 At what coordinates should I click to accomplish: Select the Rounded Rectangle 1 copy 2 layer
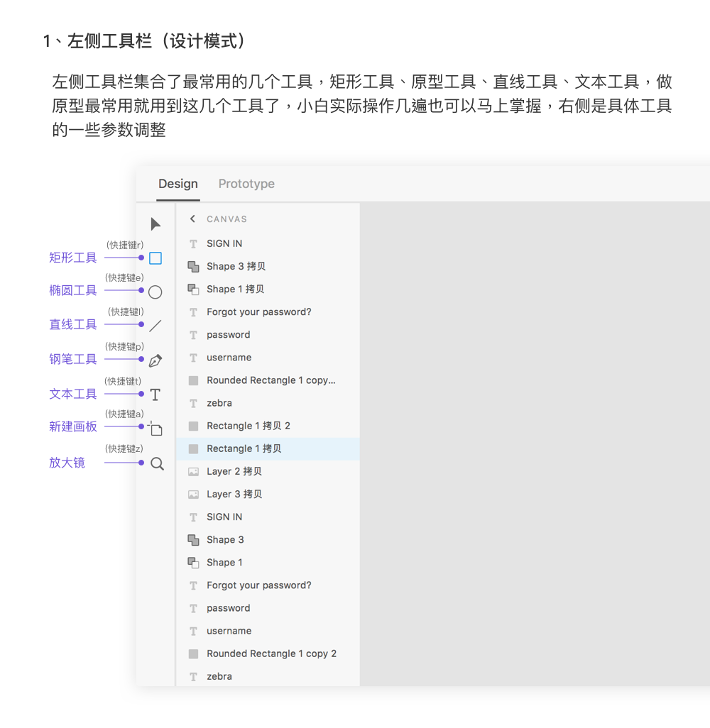tap(268, 653)
